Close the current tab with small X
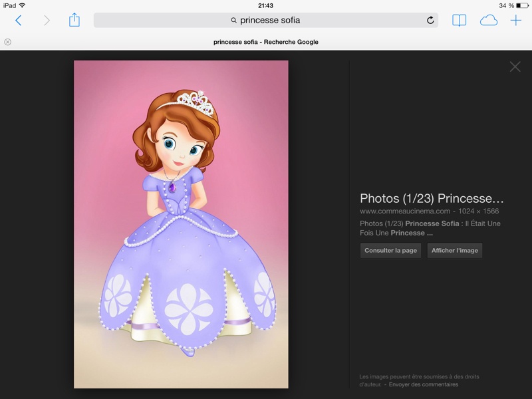This screenshot has width=532, height=399. tap(8, 42)
